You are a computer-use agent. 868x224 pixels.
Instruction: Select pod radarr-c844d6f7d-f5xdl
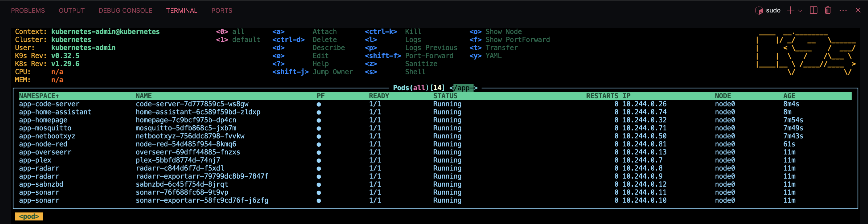point(180,168)
